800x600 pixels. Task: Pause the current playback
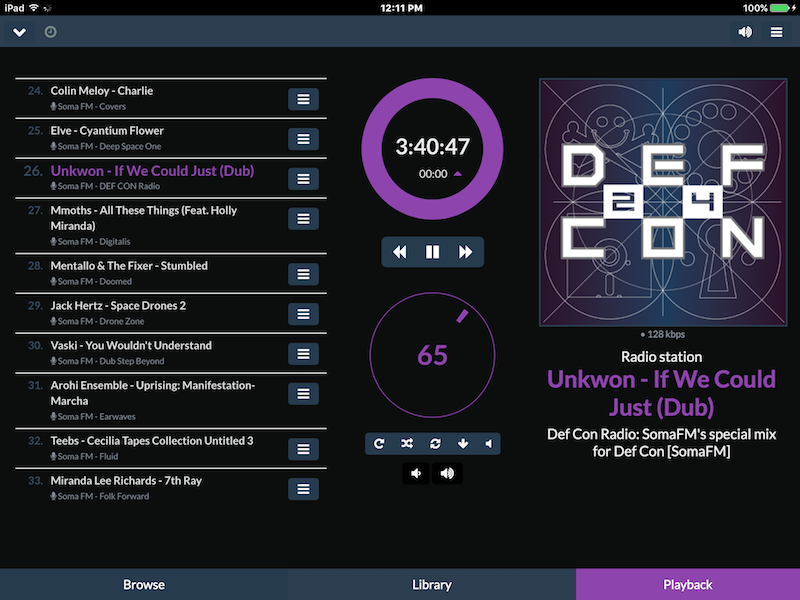(432, 252)
